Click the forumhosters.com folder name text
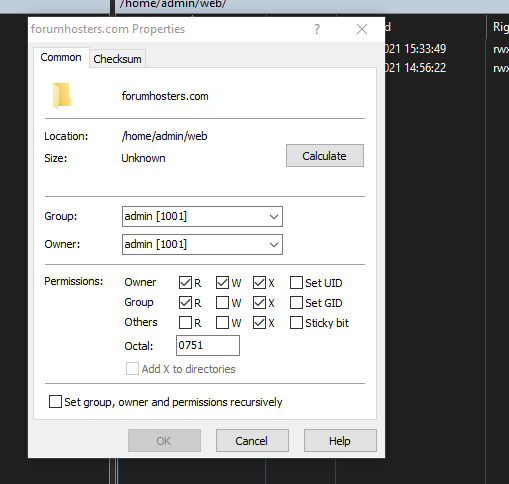This screenshot has width=509, height=484. coord(165,96)
